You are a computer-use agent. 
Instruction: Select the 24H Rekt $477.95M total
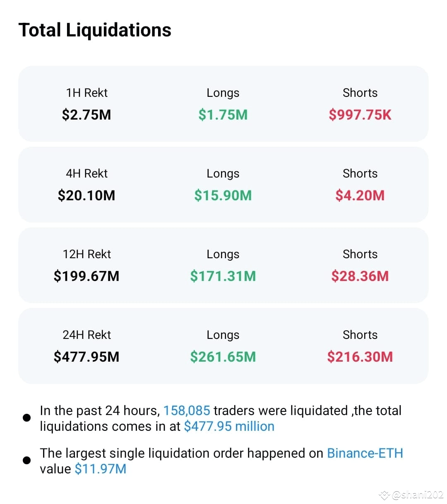pos(87,357)
